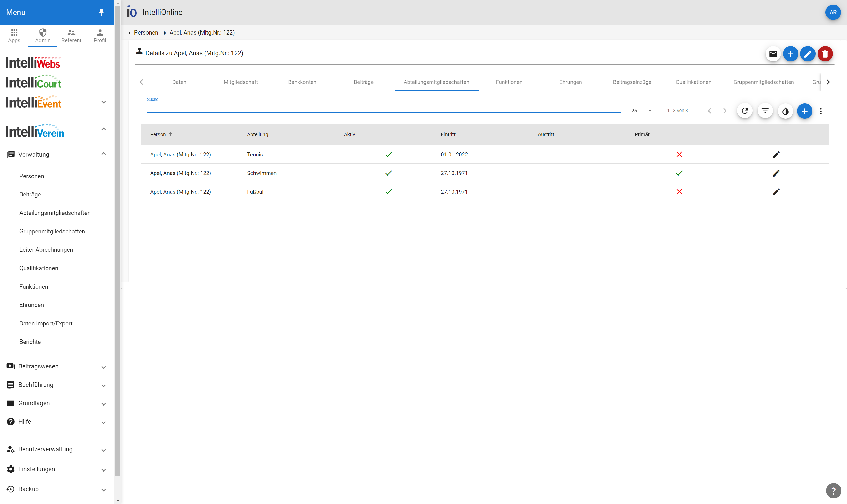Expand the Buchführung menu group
This screenshot has width=847, height=504.
coord(104,386)
